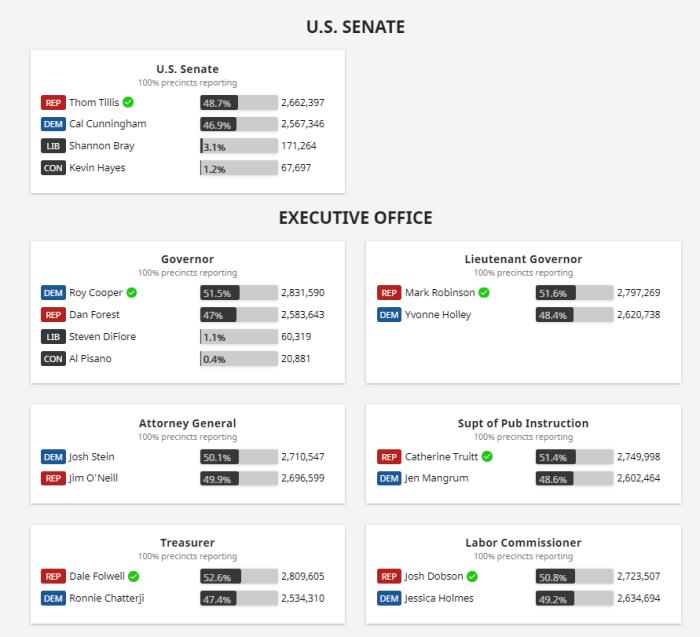700x637 pixels.
Task: Open the Governor race heading
Action: tap(188, 259)
